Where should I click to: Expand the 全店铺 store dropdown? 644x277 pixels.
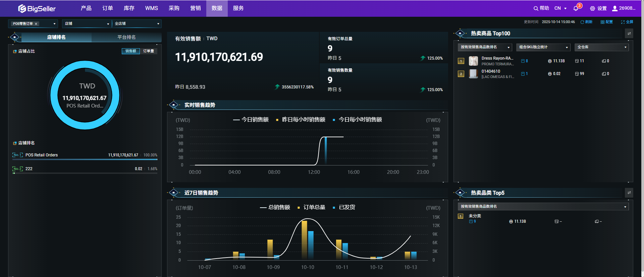[137, 24]
